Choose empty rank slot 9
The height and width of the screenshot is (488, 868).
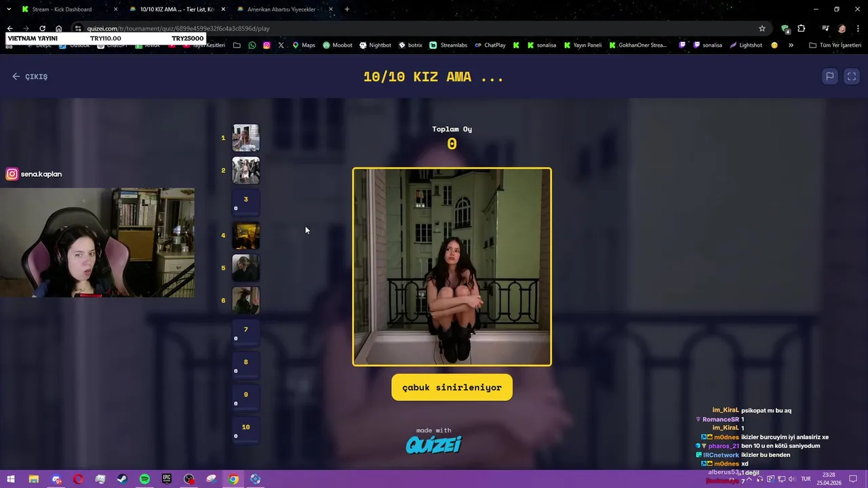(x=246, y=398)
